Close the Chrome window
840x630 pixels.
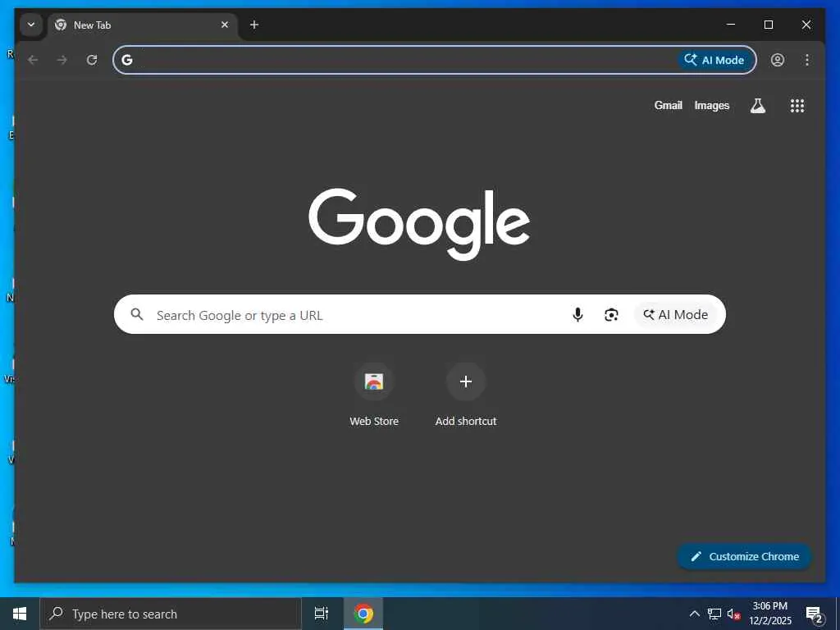pyautogui.click(x=806, y=25)
